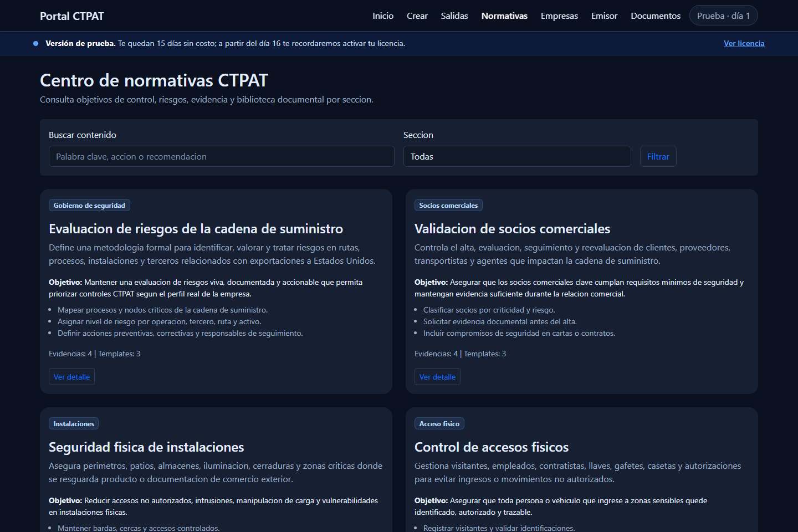Click 'Clasificar socios por criticidad y riesgo' bullet
This screenshot has width=798, height=532.
(489, 310)
